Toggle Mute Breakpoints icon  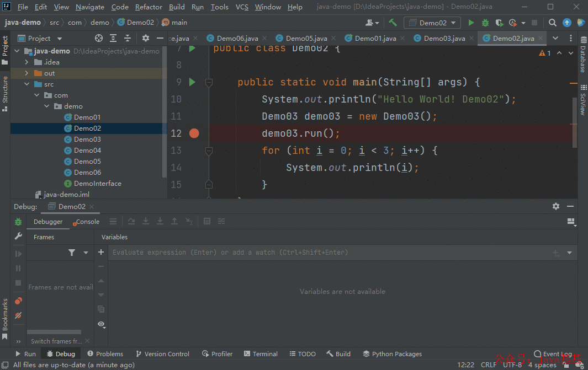point(18,316)
